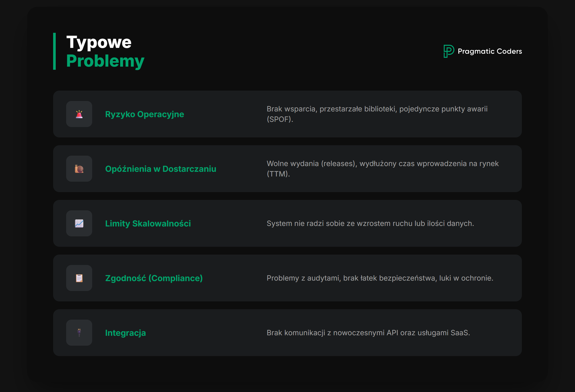Click the snail icon
The height and width of the screenshot is (392, 575).
tap(79, 169)
